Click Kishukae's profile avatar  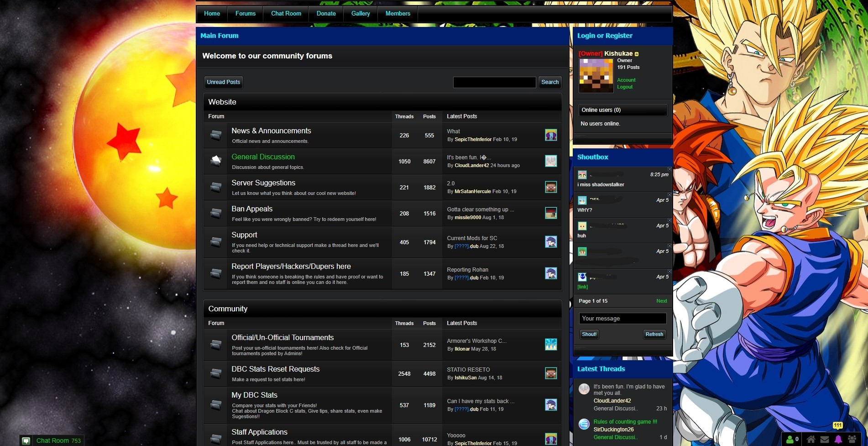596,75
